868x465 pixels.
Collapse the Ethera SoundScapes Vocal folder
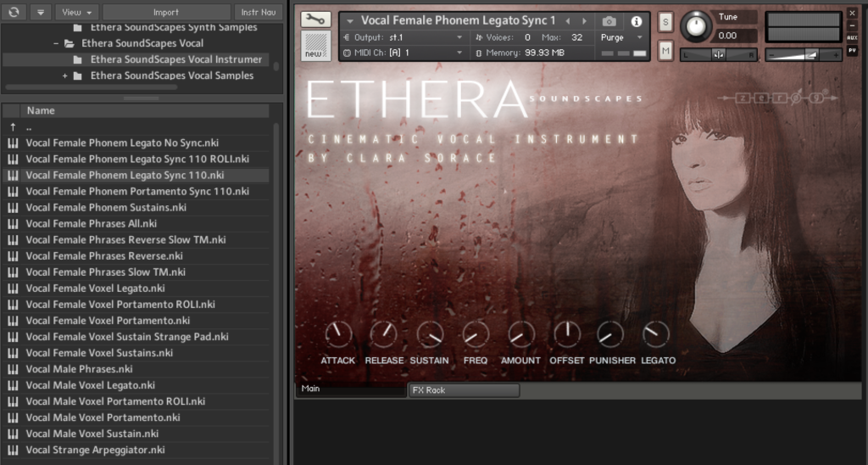pyautogui.click(x=56, y=43)
